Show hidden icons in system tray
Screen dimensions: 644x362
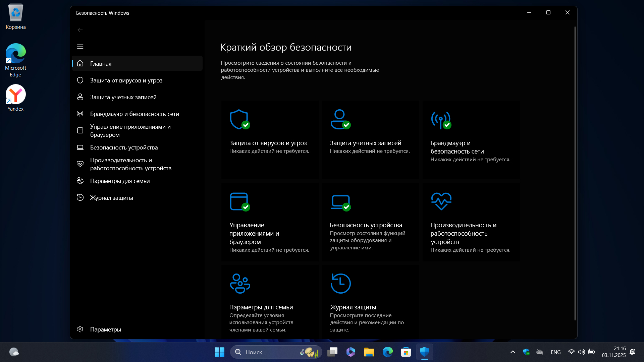[513, 352]
